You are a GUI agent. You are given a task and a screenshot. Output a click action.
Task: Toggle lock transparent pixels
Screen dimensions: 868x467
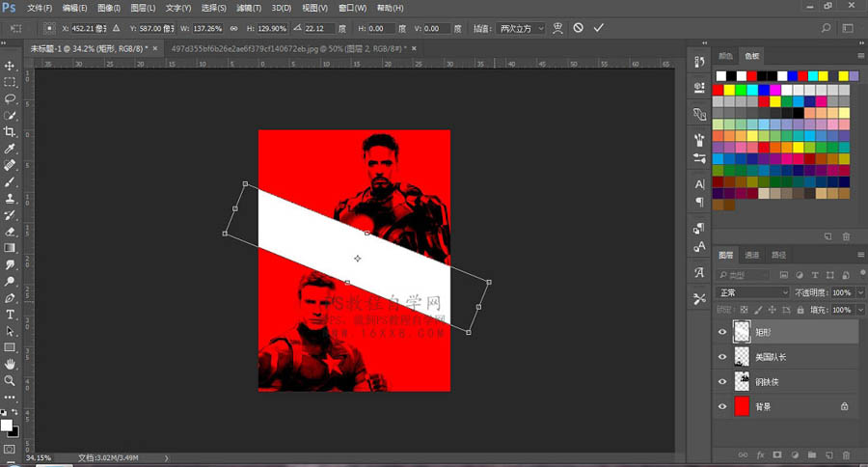(744, 311)
